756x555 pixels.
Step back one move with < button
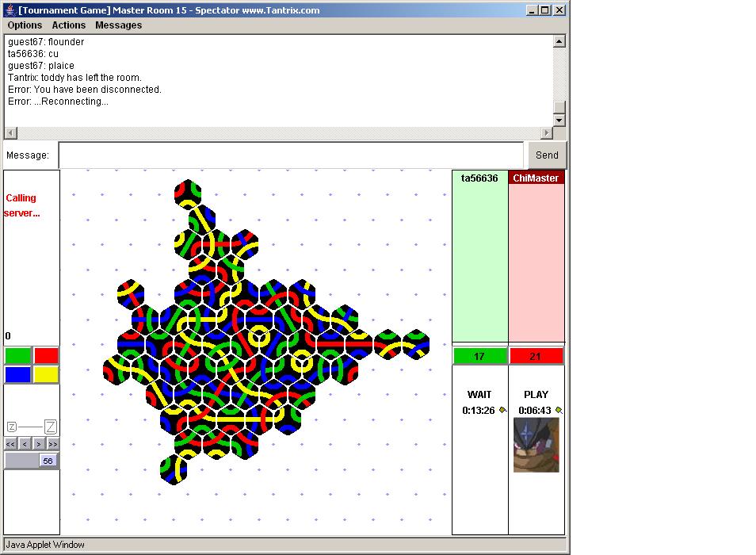point(25,444)
